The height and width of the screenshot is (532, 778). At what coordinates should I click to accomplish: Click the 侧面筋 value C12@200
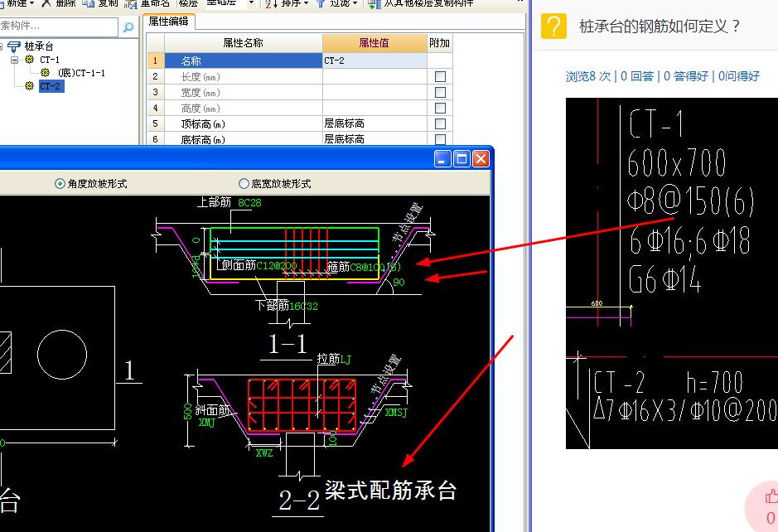277,266
